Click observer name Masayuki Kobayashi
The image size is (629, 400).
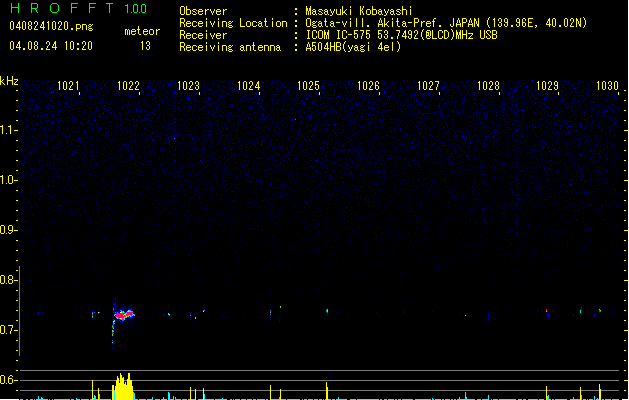click(358, 12)
